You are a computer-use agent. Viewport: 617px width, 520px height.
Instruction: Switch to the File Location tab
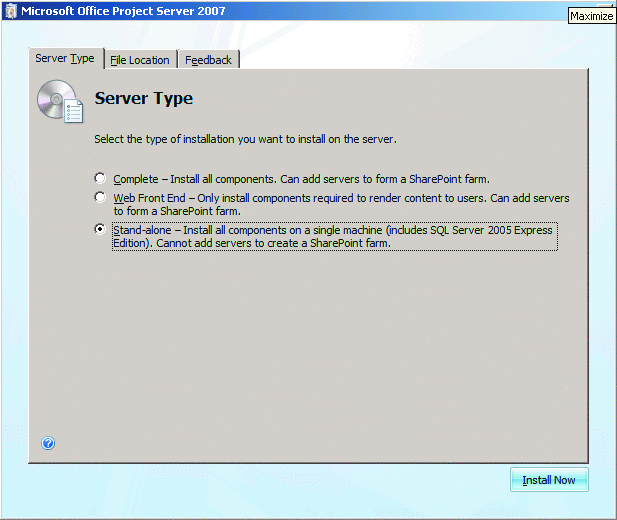pos(140,60)
